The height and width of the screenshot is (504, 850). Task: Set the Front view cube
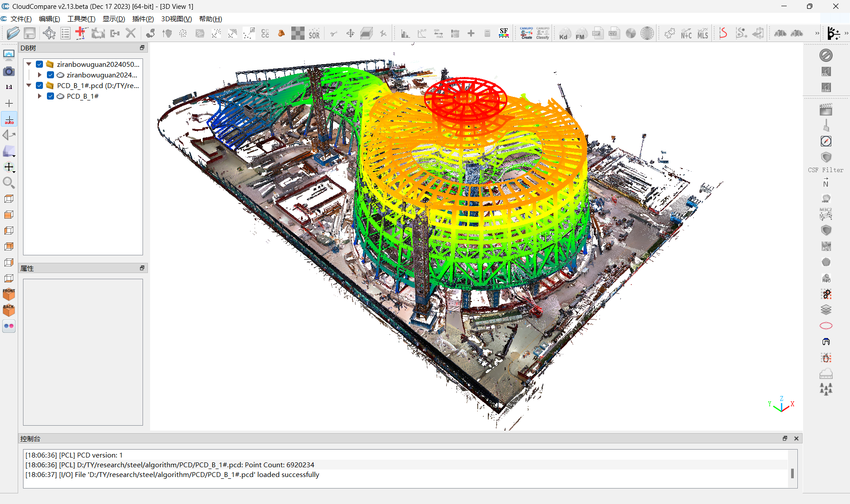pyautogui.click(x=9, y=294)
